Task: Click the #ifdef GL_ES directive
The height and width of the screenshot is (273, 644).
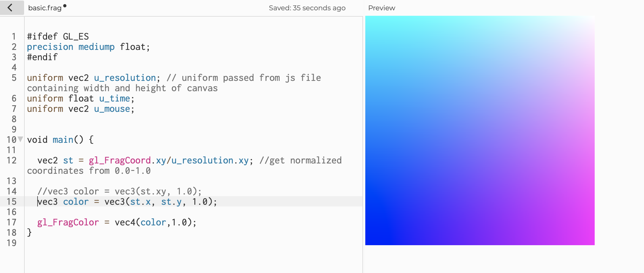Action: click(58, 36)
